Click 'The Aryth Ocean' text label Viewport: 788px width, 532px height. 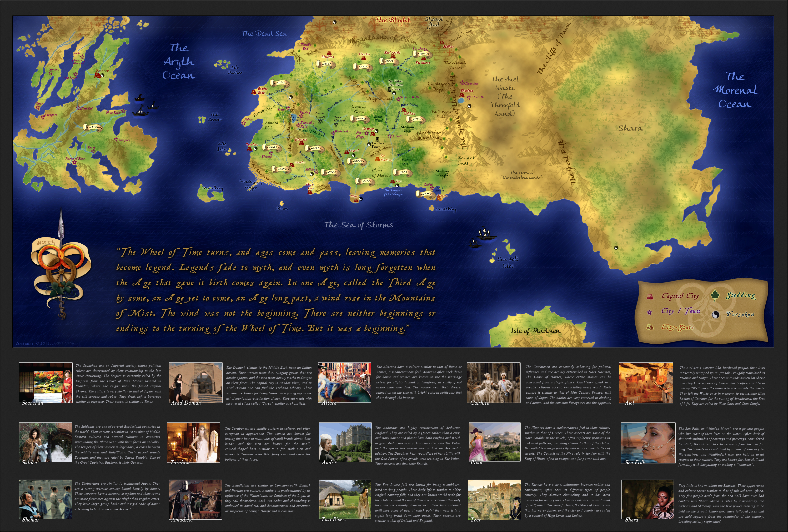tap(179, 61)
